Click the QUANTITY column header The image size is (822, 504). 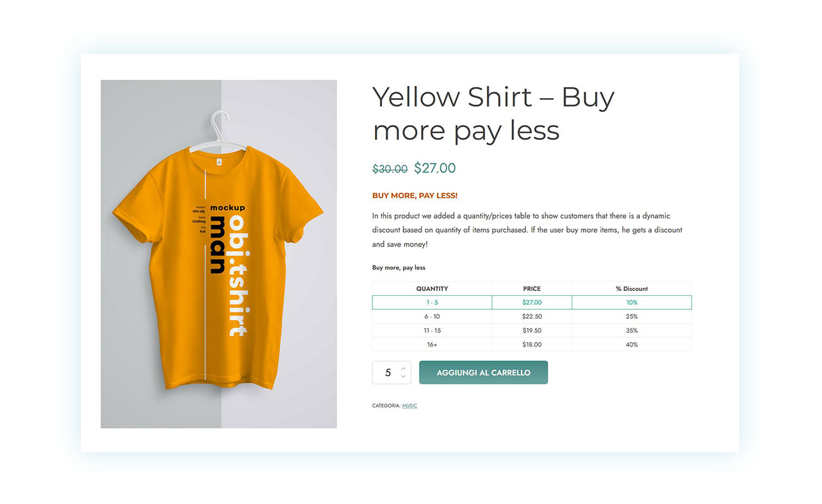[432, 288]
